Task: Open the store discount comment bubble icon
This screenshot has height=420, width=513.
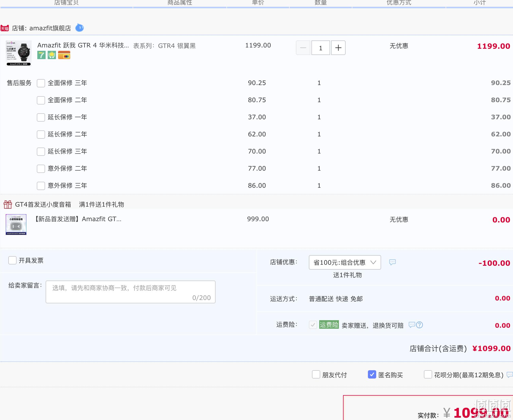Action: click(393, 262)
